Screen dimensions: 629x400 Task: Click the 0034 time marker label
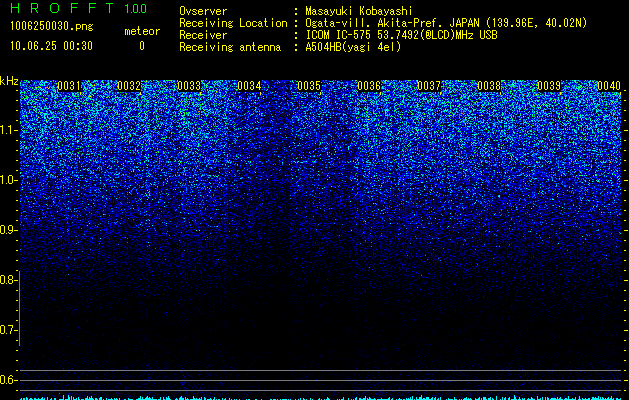[x=249, y=86]
